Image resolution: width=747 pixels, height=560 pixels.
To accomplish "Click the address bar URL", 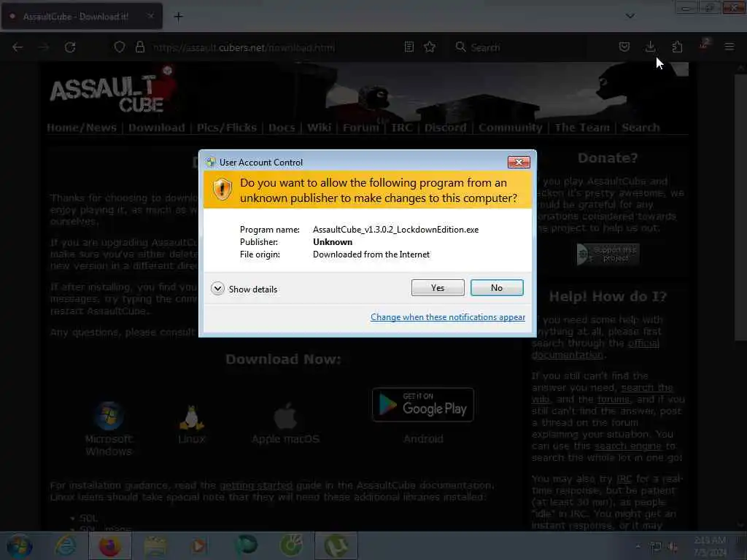I will 244,47.
